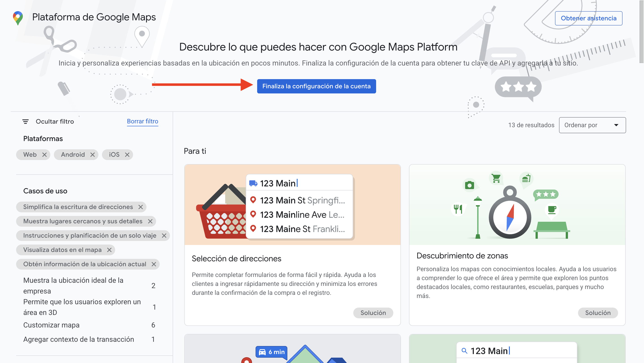Viewport: 644px width, 363px height.
Task: Remove 'Visualiza datos en el mapa' filter
Action: [x=109, y=250]
